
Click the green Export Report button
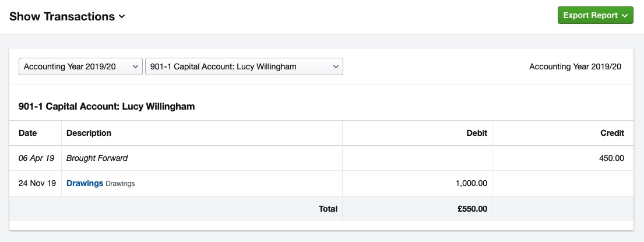[x=595, y=15]
